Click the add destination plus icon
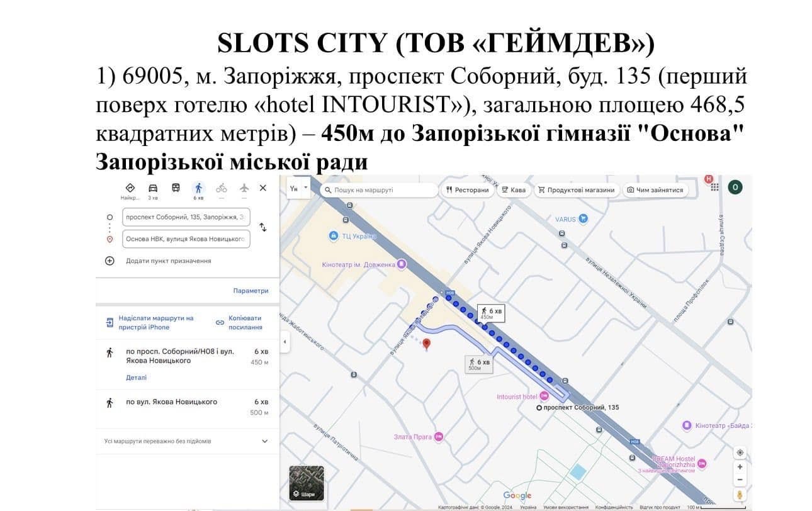 pos(110,261)
